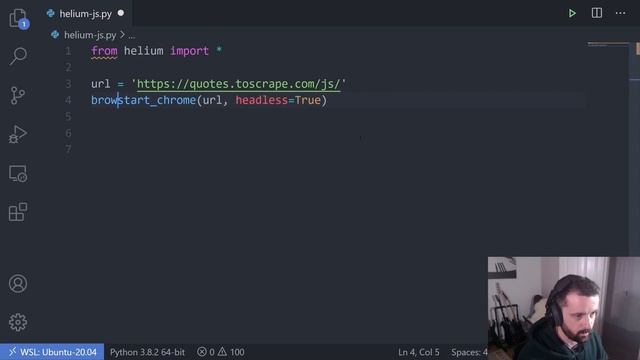
Task: Select the helium-js.py editor tab
Action: click(x=85, y=14)
